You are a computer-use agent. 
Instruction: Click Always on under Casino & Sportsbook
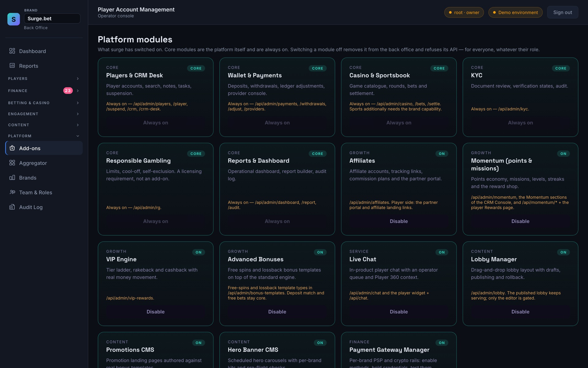click(x=399, y=123)
